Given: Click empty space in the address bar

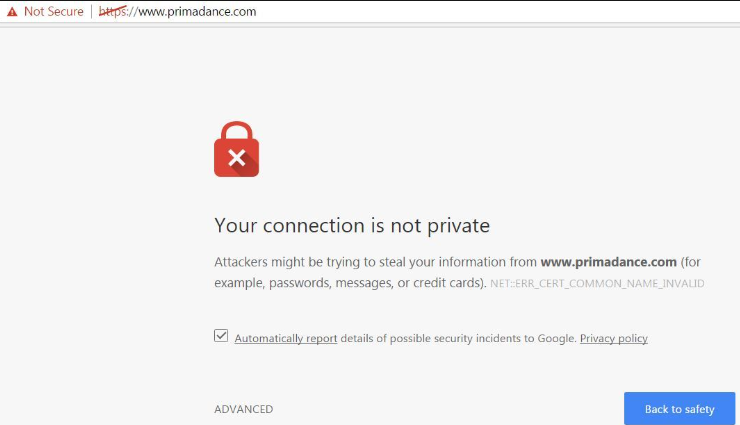Looking at the screenshot, I should [x=500, y=12].
